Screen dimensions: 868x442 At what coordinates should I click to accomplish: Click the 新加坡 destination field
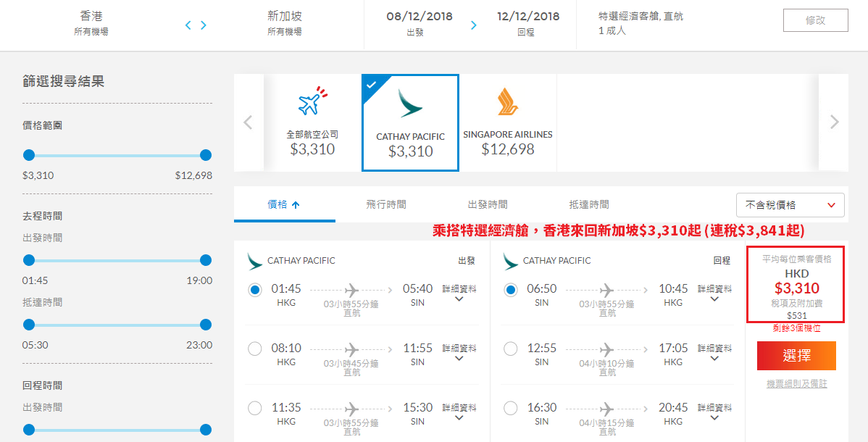coord(285,22)
